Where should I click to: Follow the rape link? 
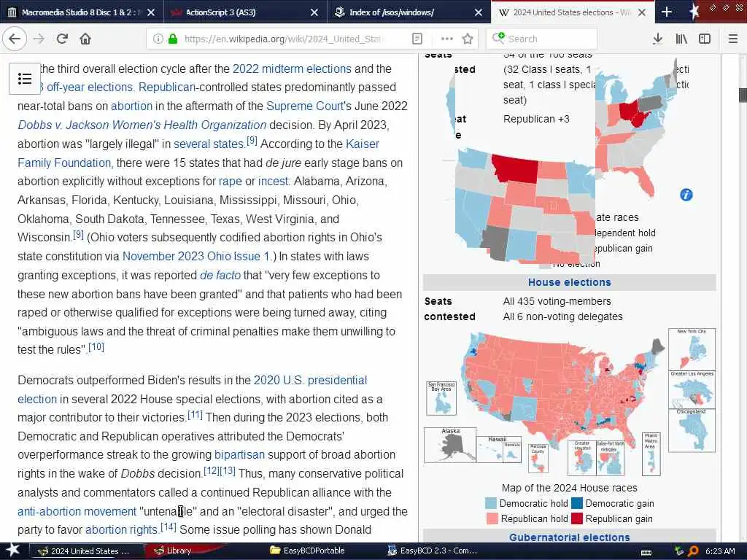(231, 182)
